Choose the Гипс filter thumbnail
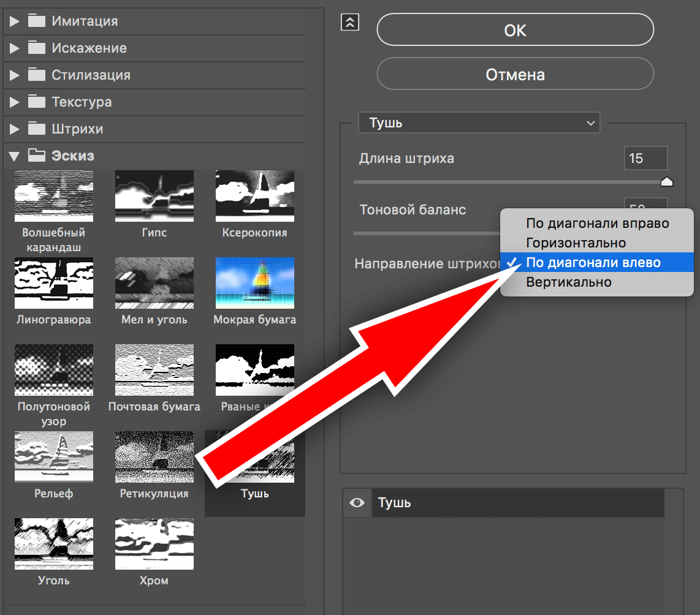The image size is (700, 615). [154, 196]
